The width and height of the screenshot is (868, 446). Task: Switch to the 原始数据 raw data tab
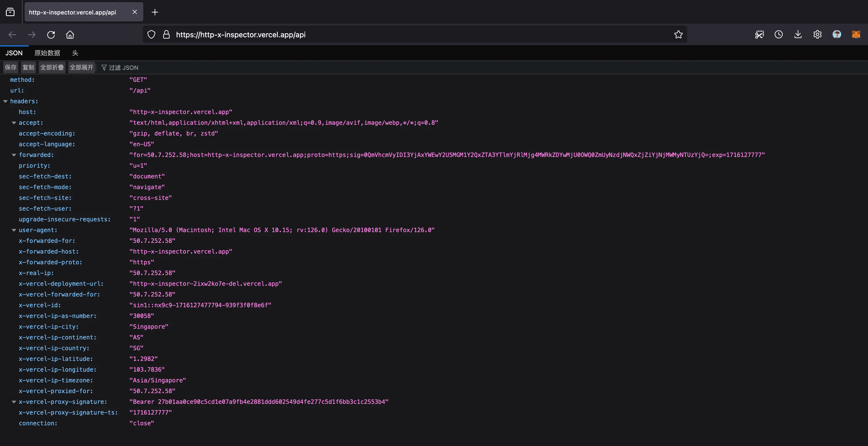point(47,53)
